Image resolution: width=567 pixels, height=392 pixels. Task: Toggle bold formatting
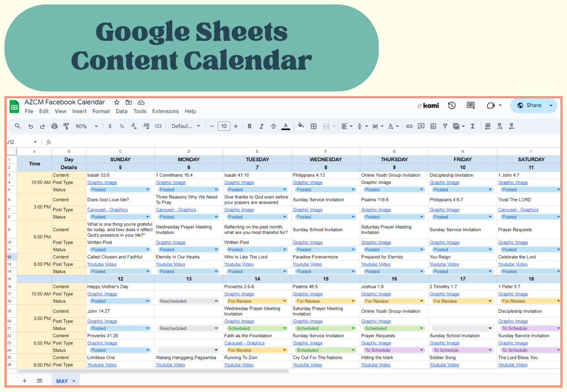coord(249,126)
